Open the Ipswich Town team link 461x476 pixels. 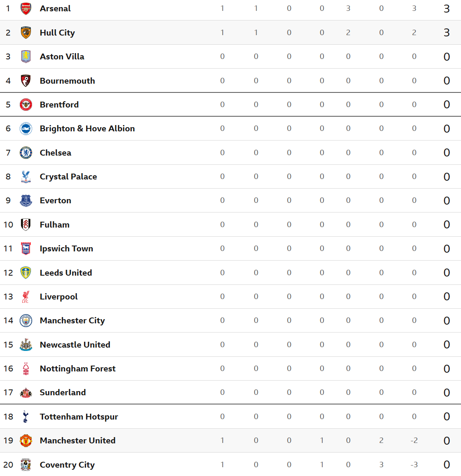[66, 248]
